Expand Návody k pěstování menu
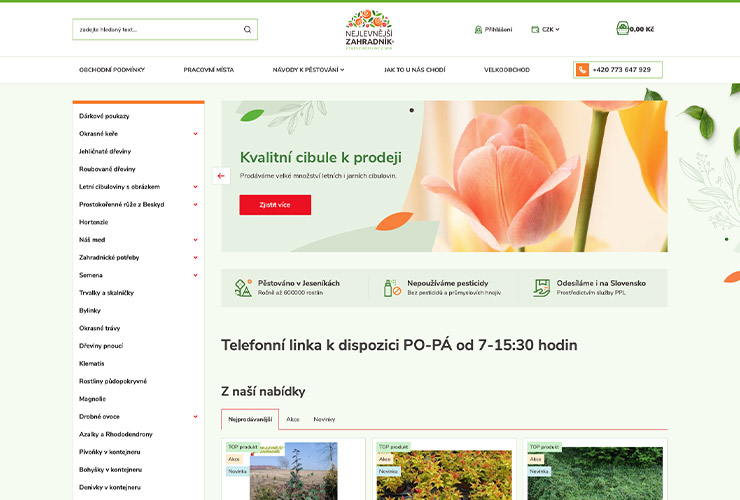The image size is (740, 500). (x=308, y=70)
